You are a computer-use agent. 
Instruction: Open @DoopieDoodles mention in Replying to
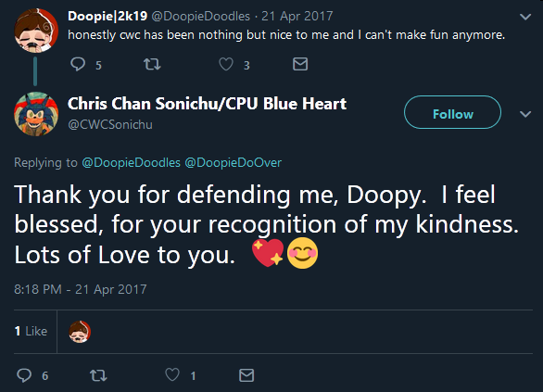tap(131, 162)
